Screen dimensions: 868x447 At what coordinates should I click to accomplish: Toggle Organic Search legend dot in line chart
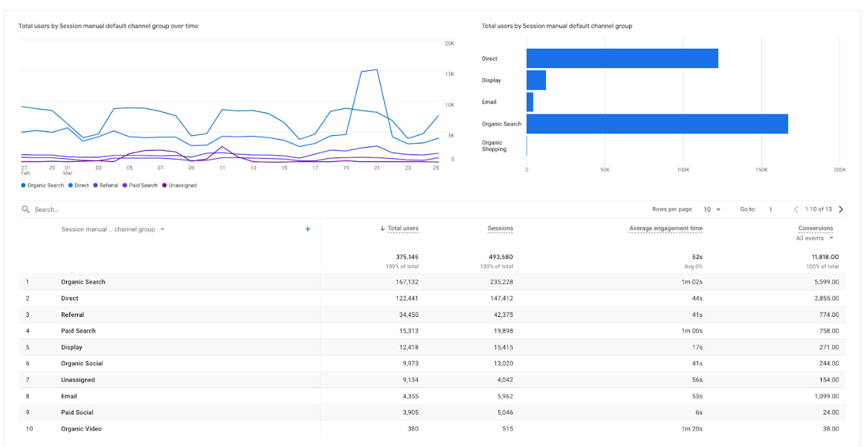[23, 186]
